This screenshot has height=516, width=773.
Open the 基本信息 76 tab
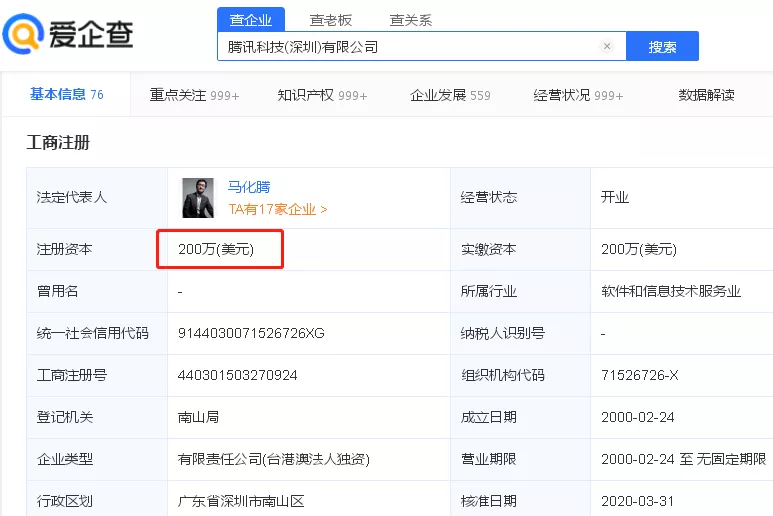pos(67,94)
